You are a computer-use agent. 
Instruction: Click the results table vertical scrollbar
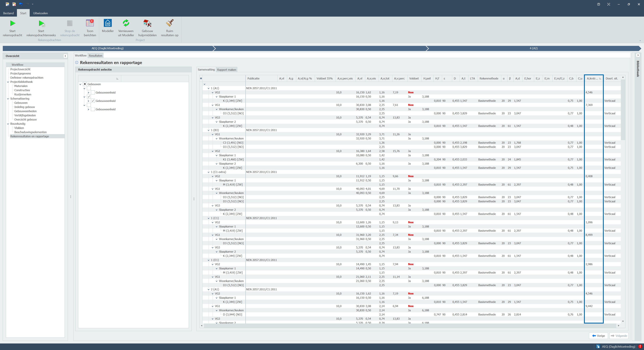point(623,110)
